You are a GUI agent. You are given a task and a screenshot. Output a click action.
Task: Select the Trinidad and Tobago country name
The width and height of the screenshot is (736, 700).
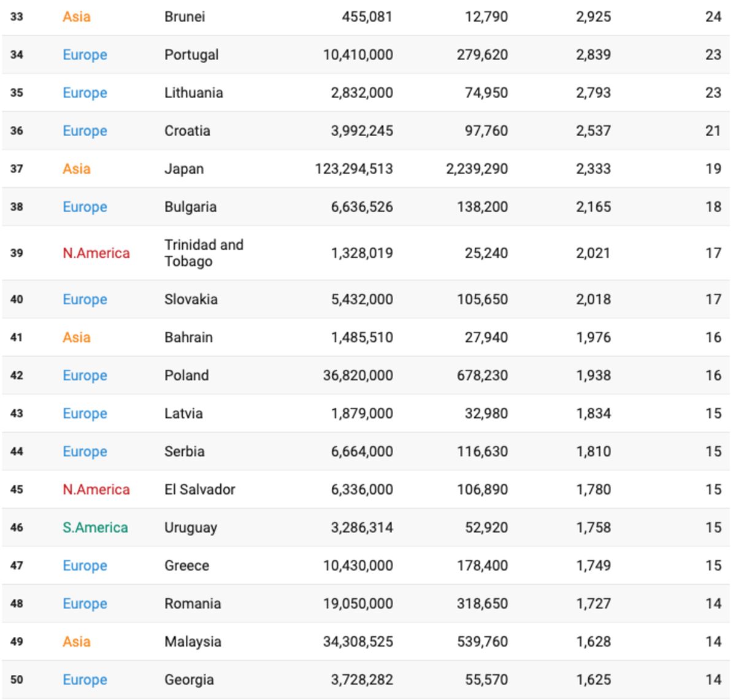[x=204, y=253]
